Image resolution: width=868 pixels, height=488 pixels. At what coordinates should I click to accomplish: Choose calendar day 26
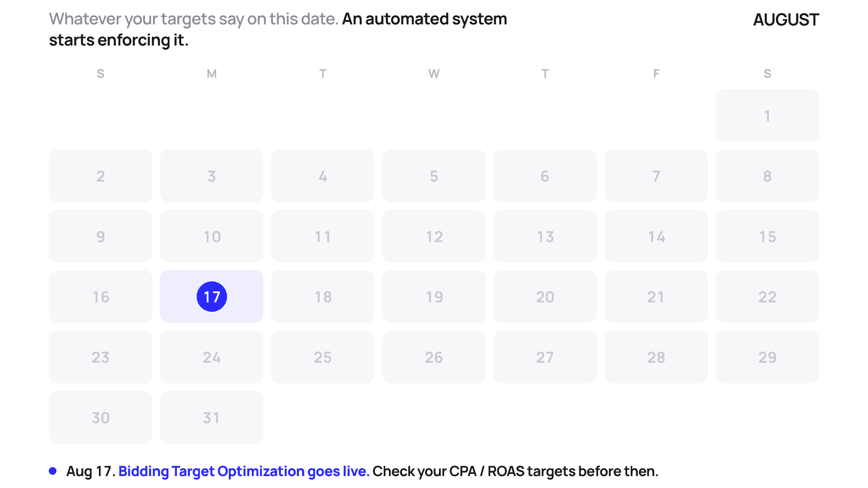tap(434, 357)
